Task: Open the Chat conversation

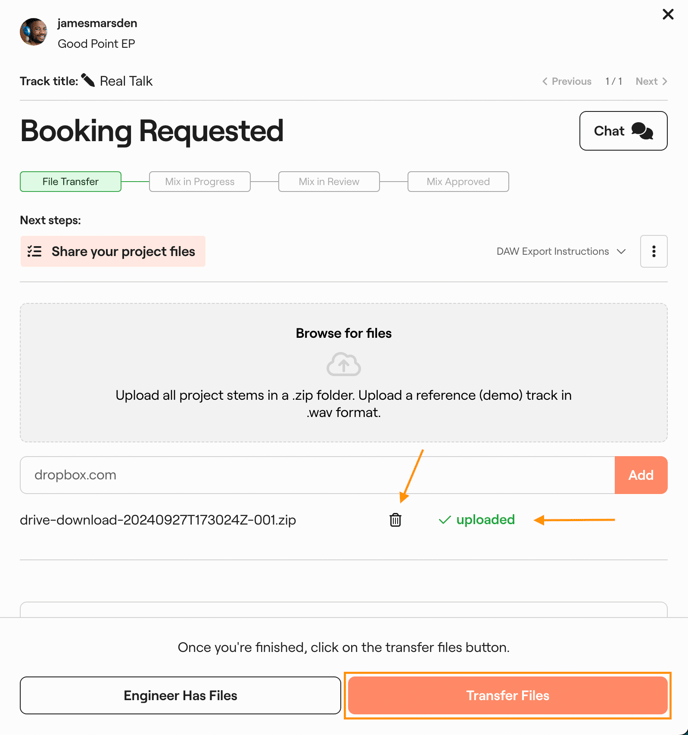Action: coord(623,131)
